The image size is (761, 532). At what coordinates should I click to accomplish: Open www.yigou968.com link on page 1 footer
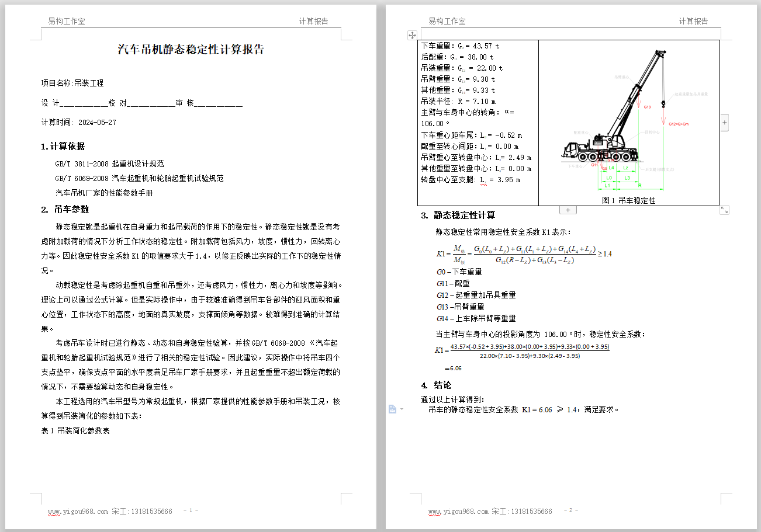78,512
